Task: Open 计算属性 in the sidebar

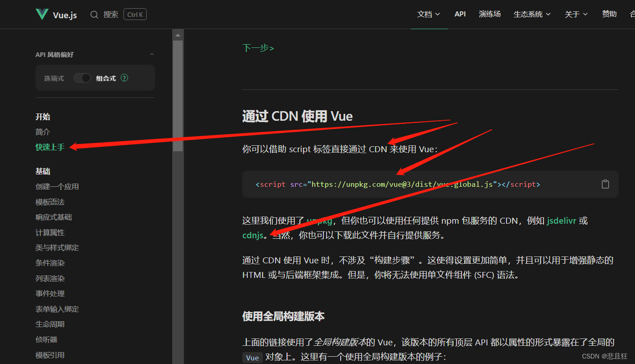Action: point(50,233)
